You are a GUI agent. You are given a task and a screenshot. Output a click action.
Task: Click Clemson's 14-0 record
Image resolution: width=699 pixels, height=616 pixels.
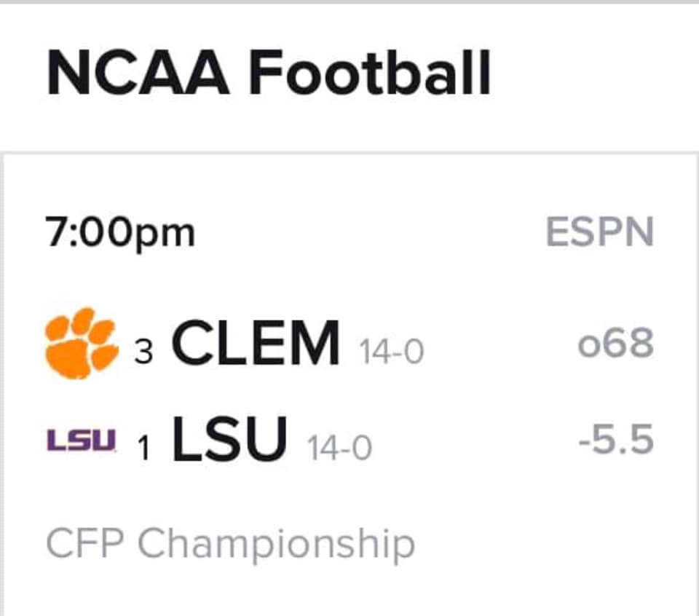[392, 352]
